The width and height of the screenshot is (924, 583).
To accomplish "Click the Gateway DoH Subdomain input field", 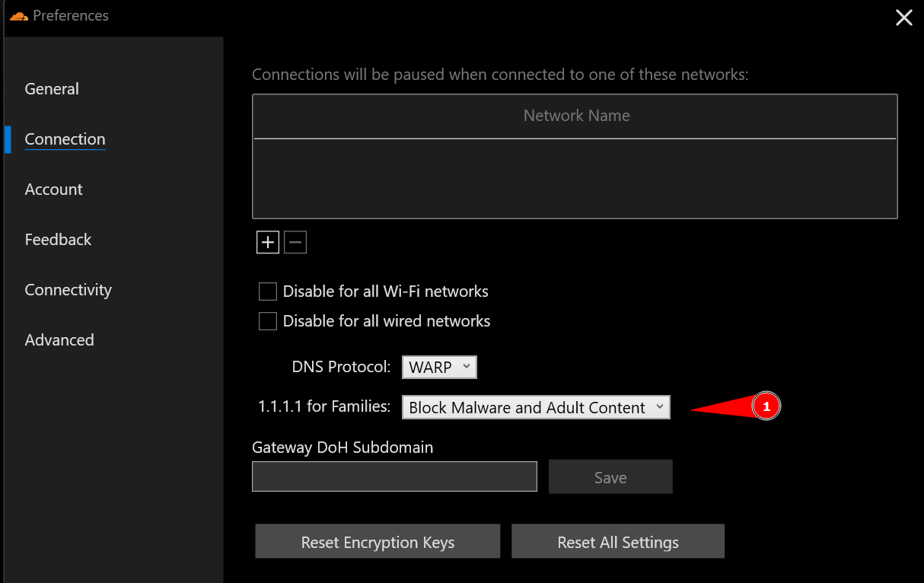I will 393,476.
